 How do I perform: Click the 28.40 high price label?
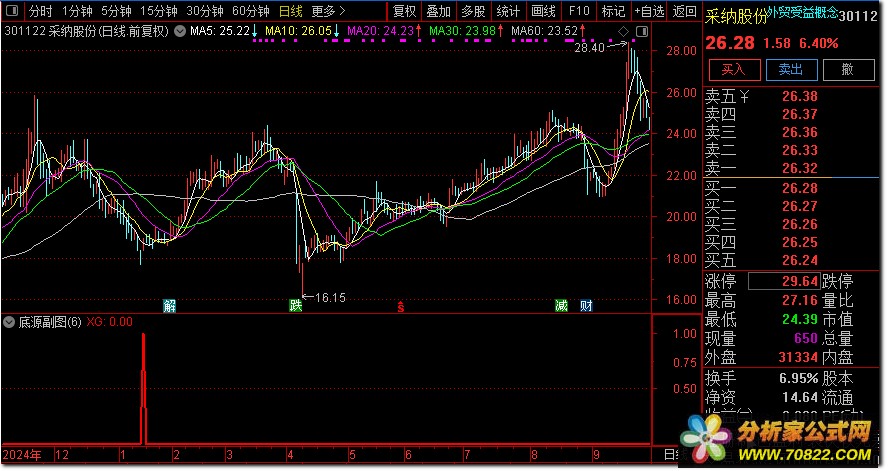590,48
